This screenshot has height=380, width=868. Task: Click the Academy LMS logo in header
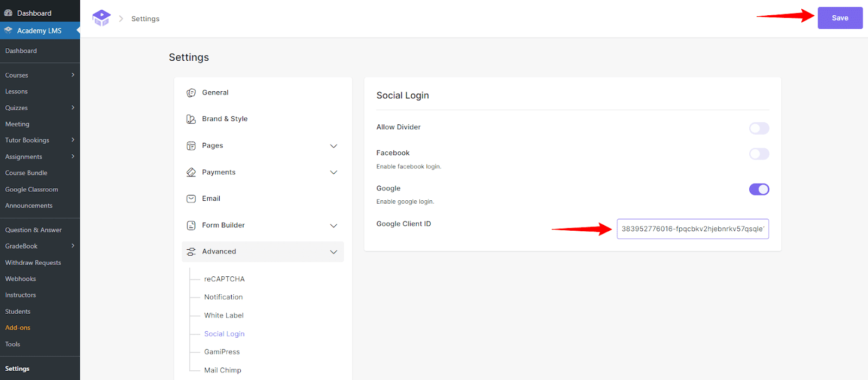pyautogui.click(x=101, y=18)
